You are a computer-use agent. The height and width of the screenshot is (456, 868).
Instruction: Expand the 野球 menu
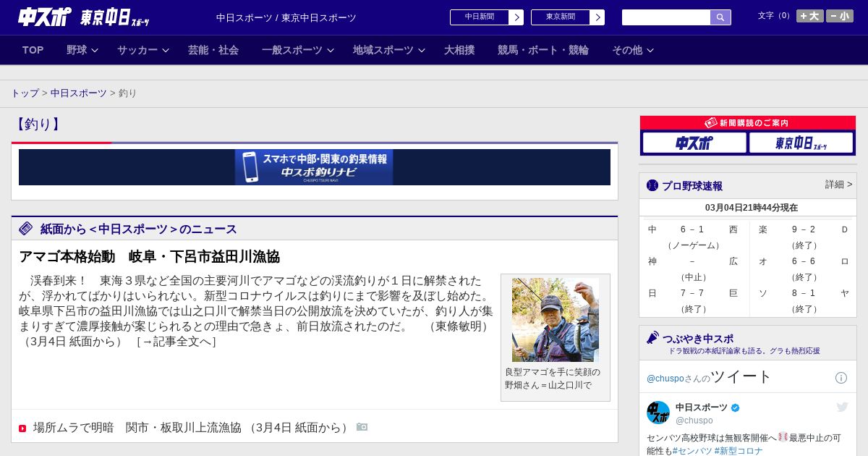(x=82, y=50)
